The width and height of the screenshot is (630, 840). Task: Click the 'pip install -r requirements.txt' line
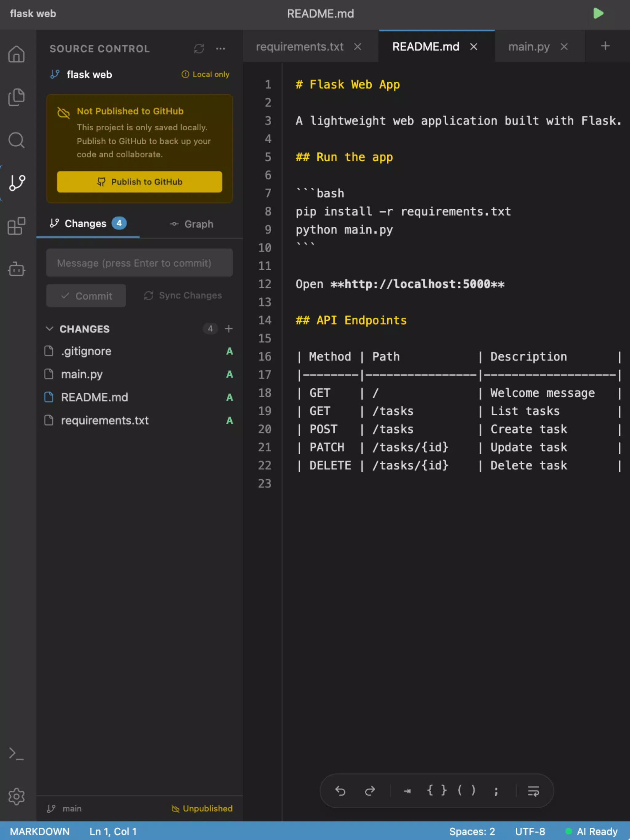(x=403, y=211)
